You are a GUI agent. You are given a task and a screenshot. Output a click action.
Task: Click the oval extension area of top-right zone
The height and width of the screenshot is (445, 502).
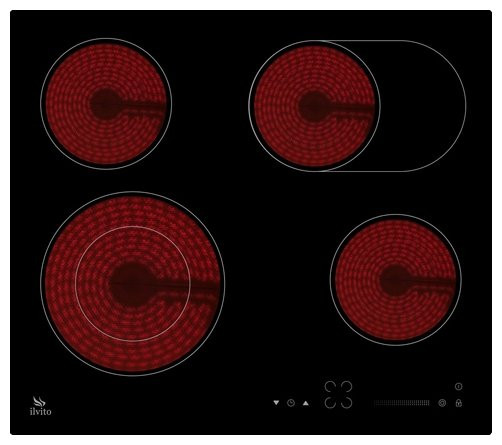(423, 106)
